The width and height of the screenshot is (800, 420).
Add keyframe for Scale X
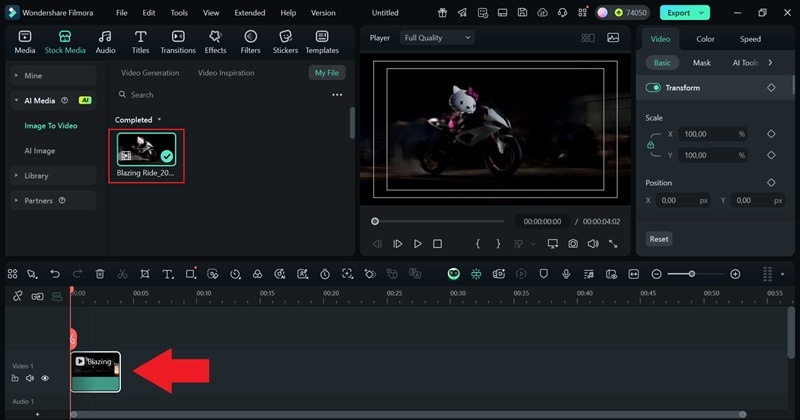pyautogui.click(x=771, y=134)
